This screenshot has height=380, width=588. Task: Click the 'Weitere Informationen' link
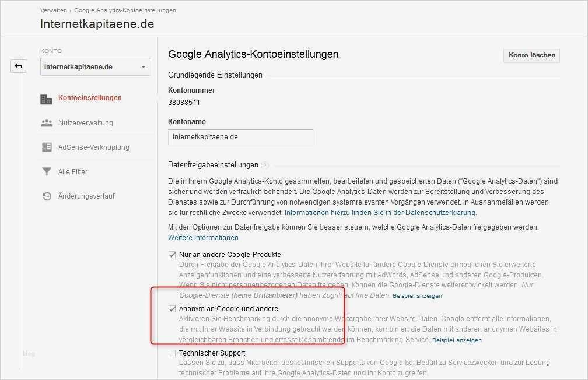click(203, 238)
